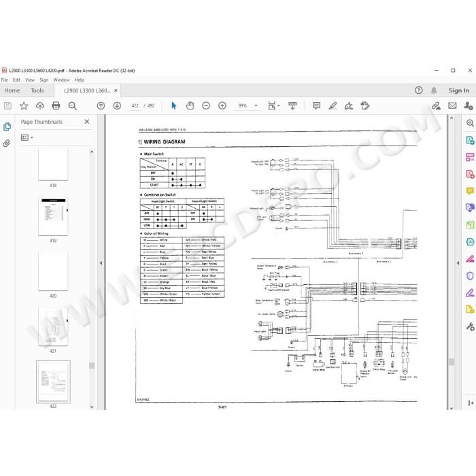
Task: Open the Sign document tool
Action: coord(349,105)
